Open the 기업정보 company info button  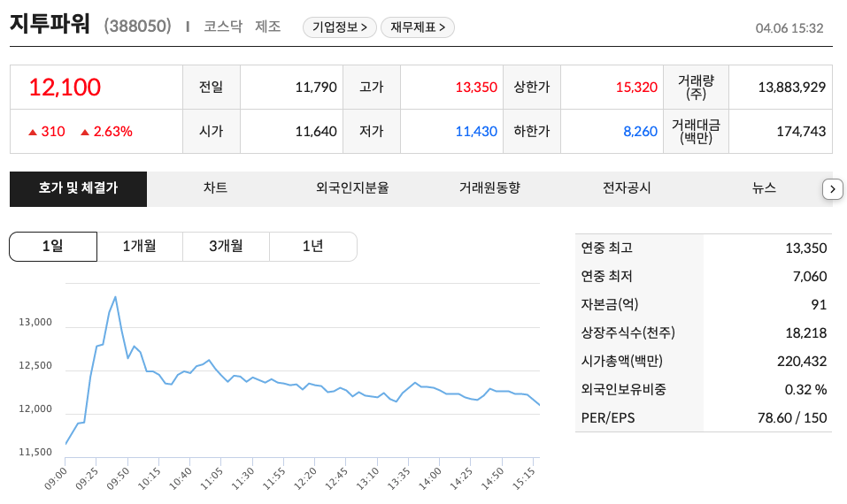coord(339,27)
